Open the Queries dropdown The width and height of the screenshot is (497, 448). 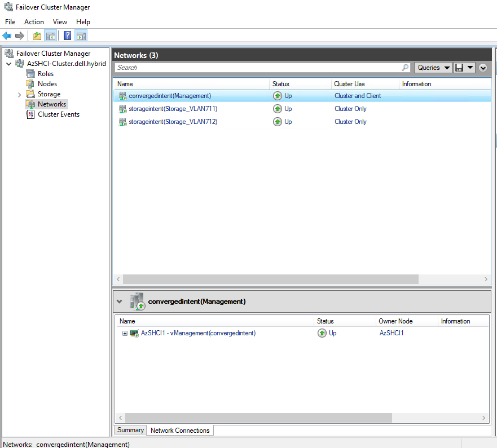click(x=433, y=68)
